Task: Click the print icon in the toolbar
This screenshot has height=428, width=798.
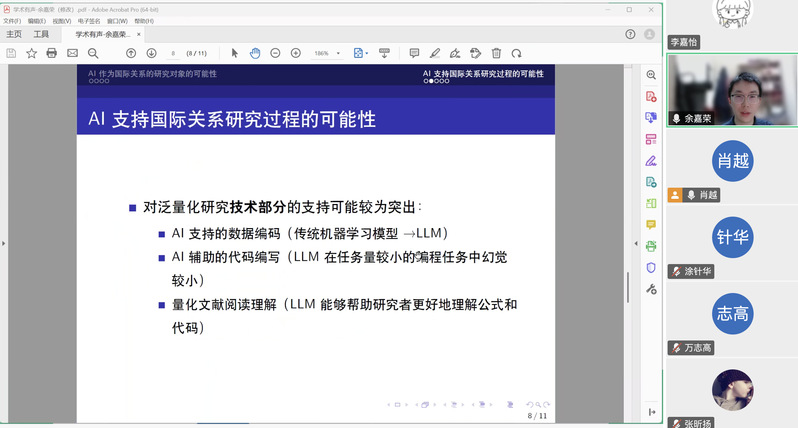Action: (x=51, y=53)
